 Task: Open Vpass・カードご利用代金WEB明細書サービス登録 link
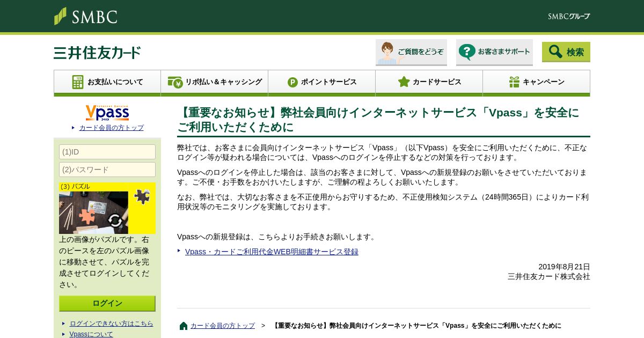point(272,252)
